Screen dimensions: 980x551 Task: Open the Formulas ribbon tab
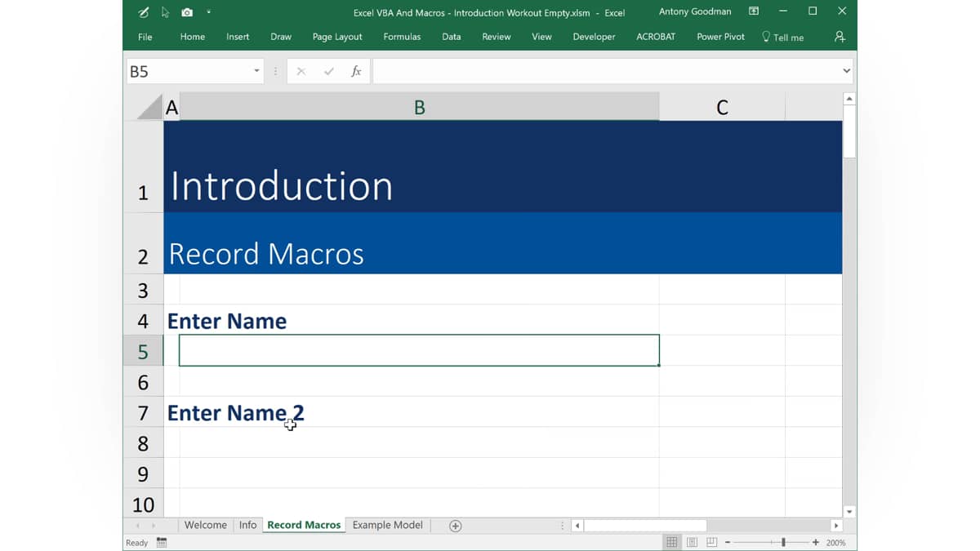pos(402,37)
